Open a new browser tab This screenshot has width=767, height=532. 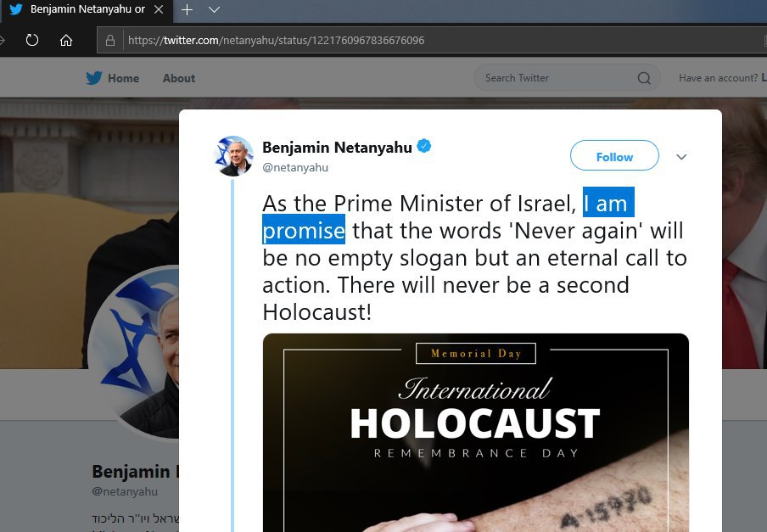point(187,10)
